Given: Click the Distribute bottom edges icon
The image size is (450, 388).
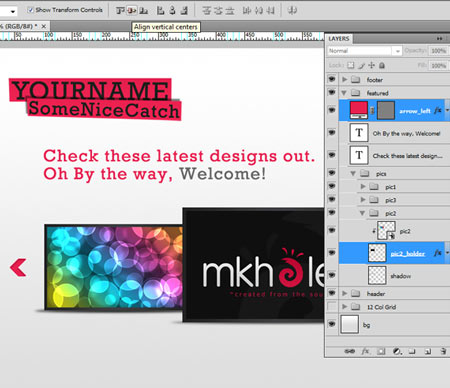Looking at the screenshot, I should coord(230,11).
